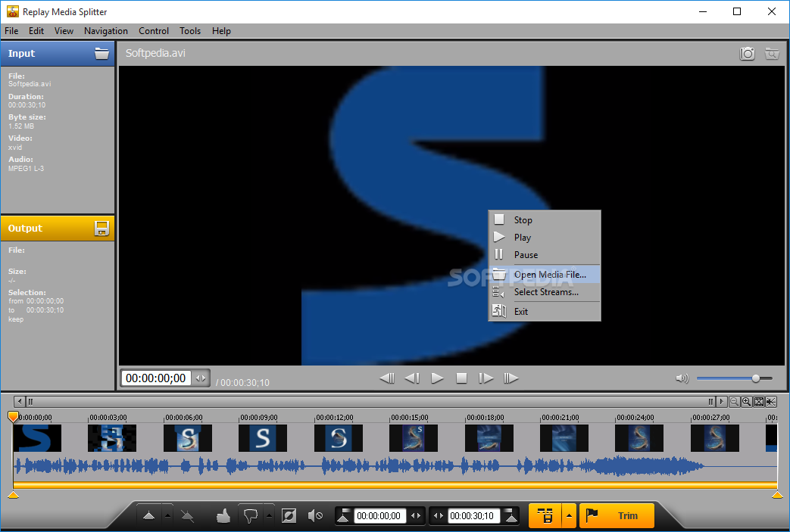This screenshot has height=532, width=790.
Task: Select thumbnail at 00:00:09;00
Action: click(263, 438)
